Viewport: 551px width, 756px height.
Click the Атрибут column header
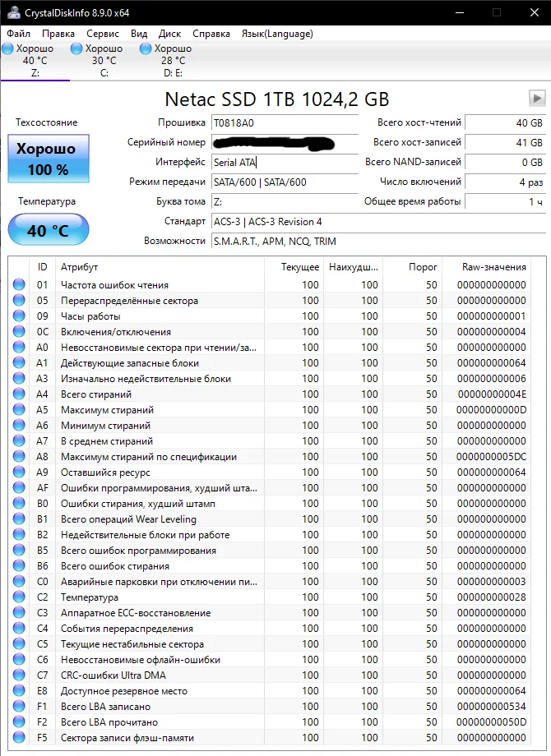[x=79, y=266]
